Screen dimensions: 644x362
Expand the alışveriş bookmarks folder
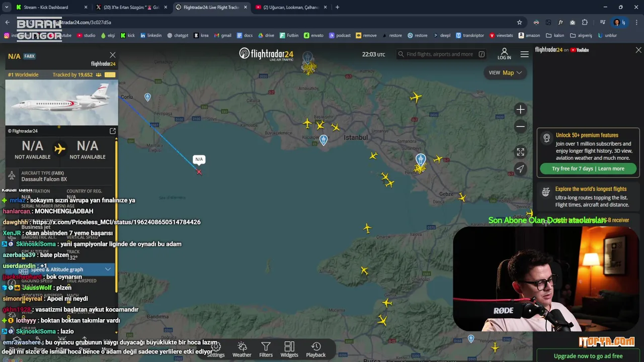point(581,36)
